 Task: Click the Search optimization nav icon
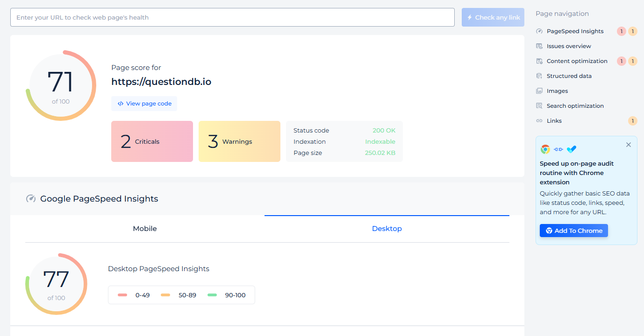click(x=539, y=106)
